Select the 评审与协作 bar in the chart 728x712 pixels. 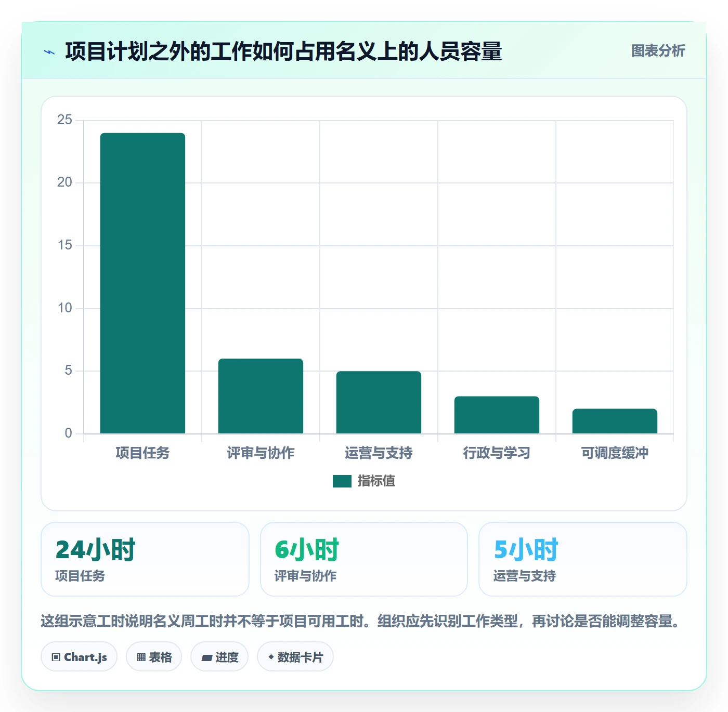(x=261, y=396)
